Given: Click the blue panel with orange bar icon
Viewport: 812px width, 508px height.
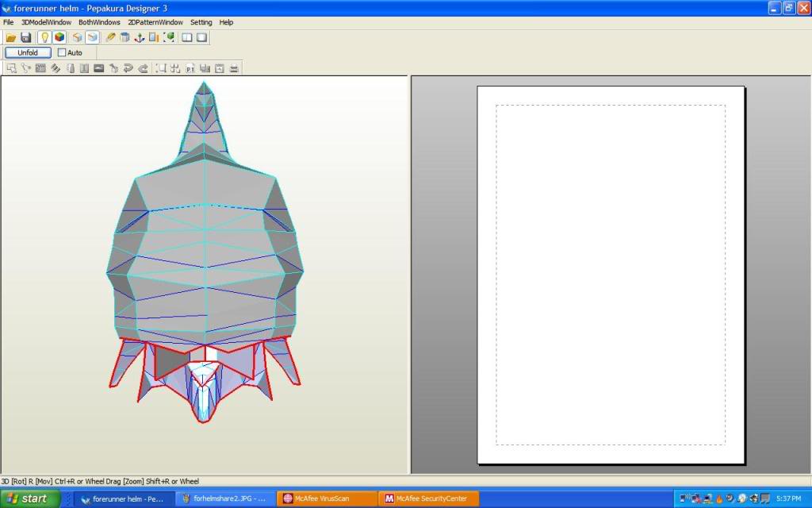Looking at the screenshot, I should coord(154,37).
